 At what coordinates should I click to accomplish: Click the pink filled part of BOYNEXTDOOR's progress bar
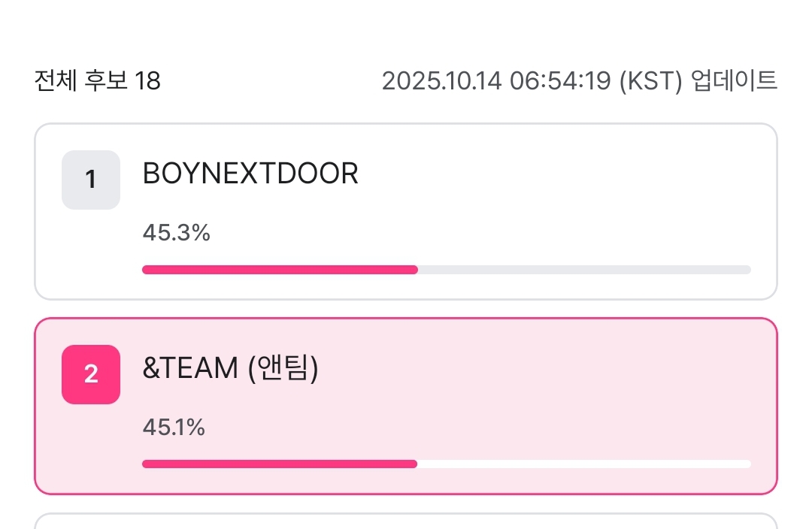coord(280,270)
